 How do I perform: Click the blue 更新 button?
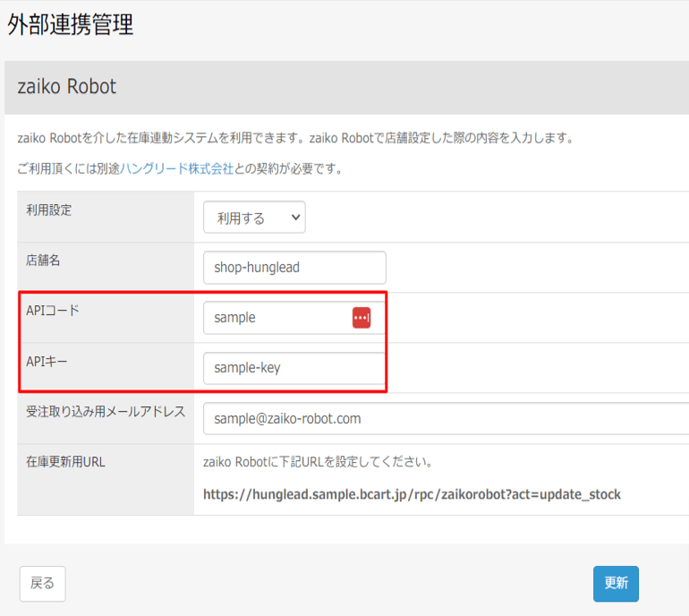pos(616,584)
